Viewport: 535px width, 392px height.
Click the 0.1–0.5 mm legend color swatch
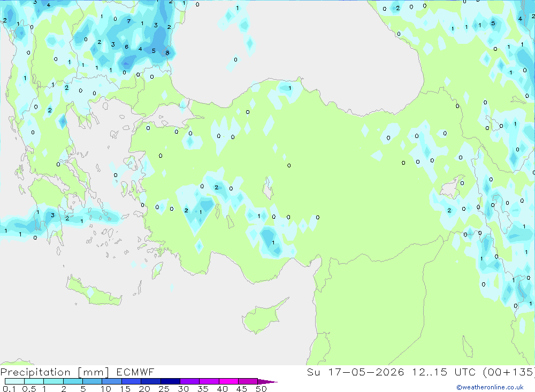[x=14, y=381]
